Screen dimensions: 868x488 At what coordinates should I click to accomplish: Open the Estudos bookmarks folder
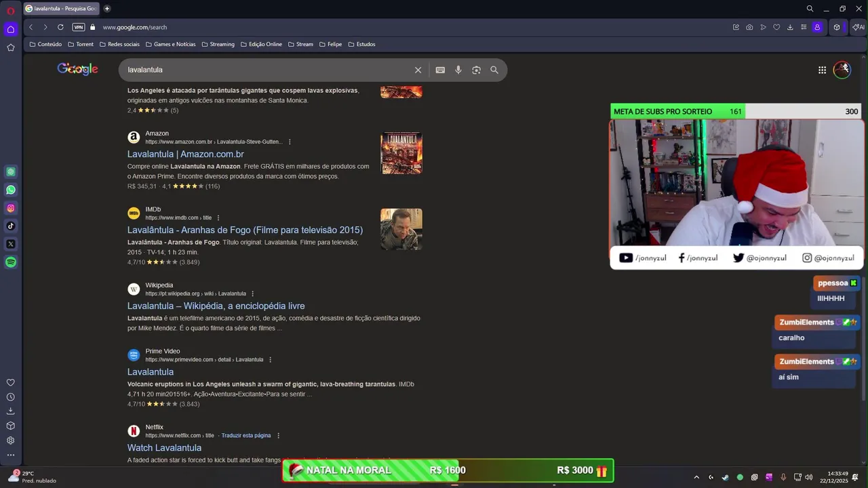[x=361, y=44]
